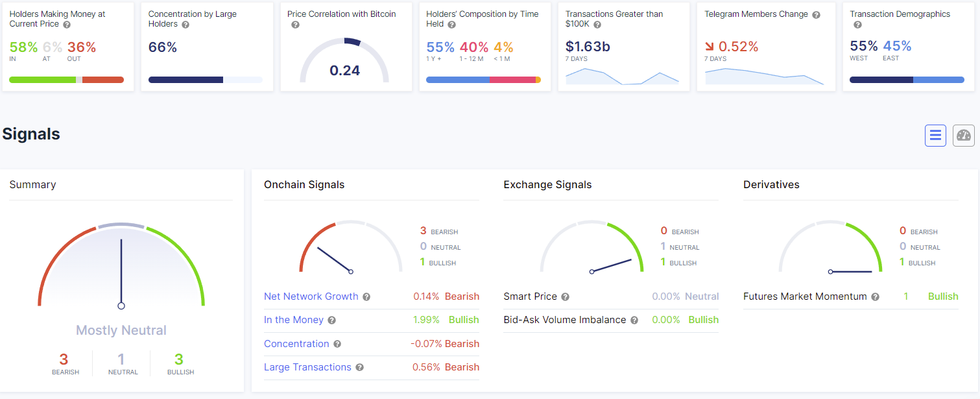Open help icon beside Large Transactions
Screen dimensions: 980x399
click(359, 368)
